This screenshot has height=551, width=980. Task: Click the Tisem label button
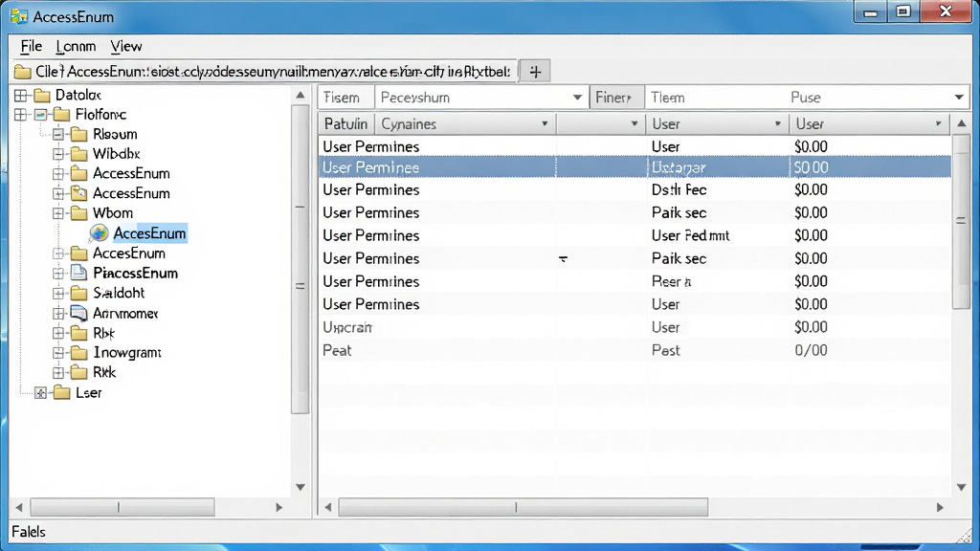[x=345, y=98]
